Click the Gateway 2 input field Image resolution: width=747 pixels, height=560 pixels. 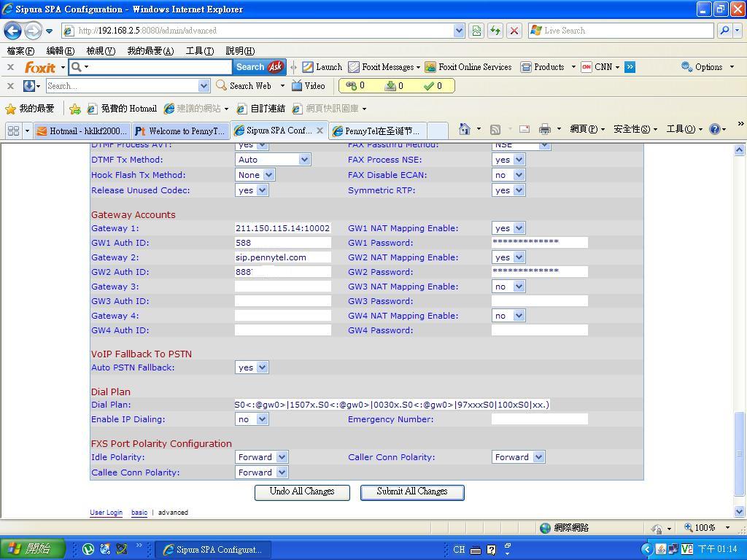(x=283, y=257)
